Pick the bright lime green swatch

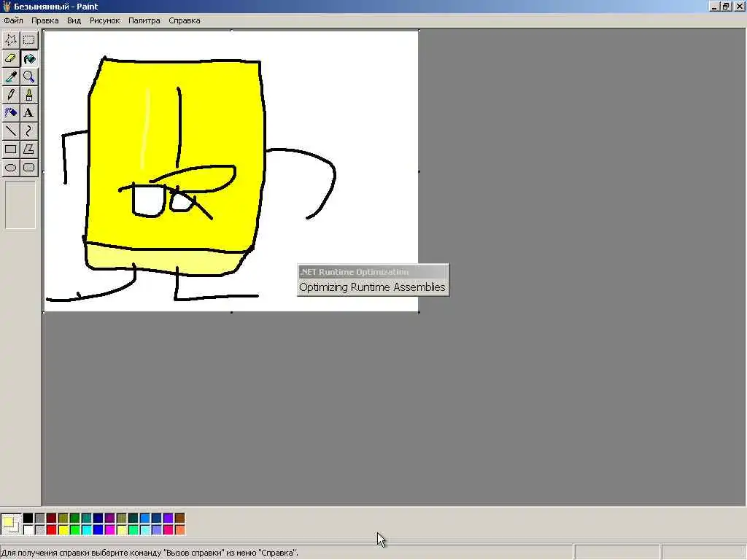pyautogui.click(x=75, y=529)
